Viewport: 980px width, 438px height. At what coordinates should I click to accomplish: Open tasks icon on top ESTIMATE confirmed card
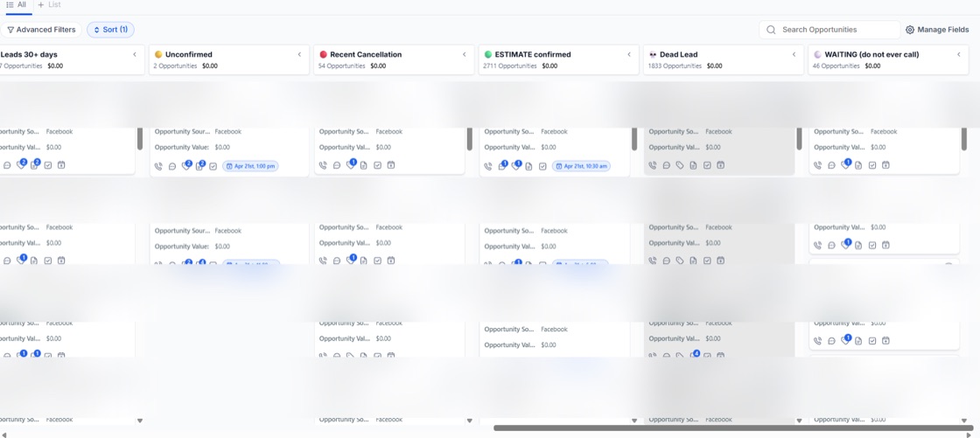pos(542,166)
